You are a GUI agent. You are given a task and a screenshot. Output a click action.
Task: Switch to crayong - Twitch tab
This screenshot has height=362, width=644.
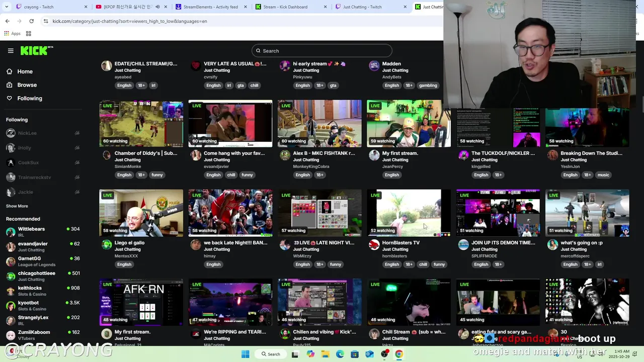point(48,7)
